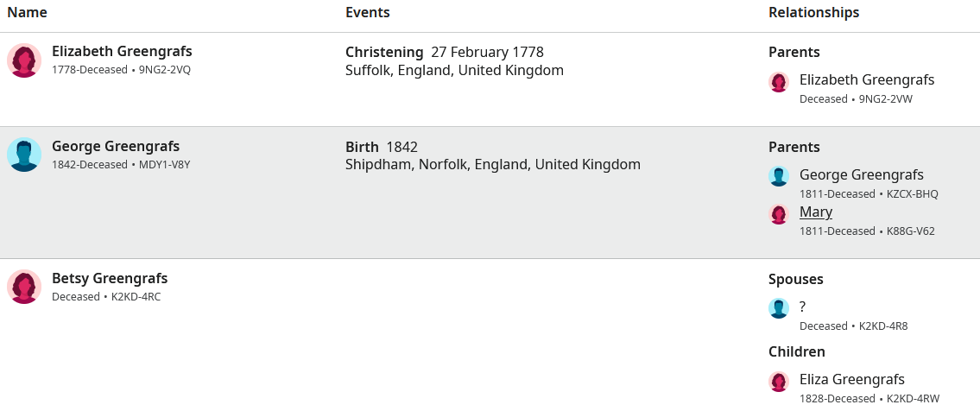Viewport: 980px width, 411px height.
Task: Open George Greengrafs 1842 record name
Action: click(x=116, y=146)
